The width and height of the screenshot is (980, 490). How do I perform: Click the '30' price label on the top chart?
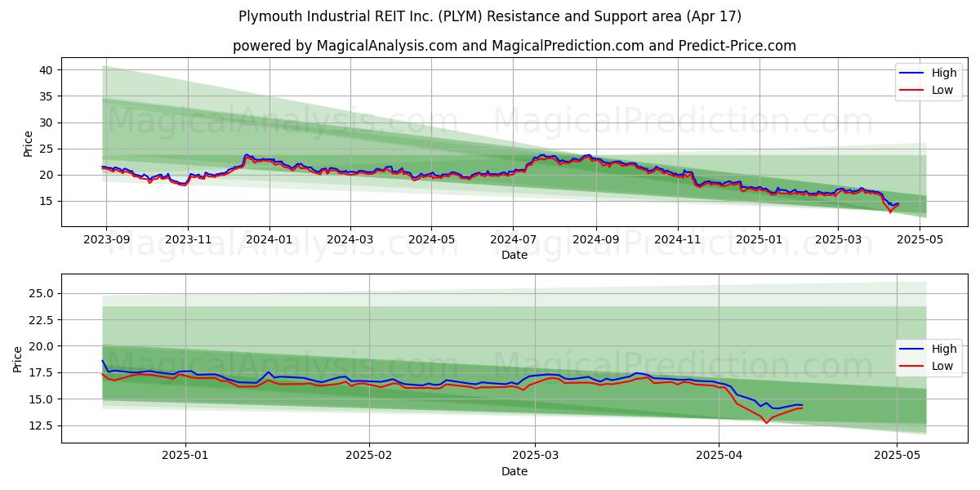coord(47,122)
